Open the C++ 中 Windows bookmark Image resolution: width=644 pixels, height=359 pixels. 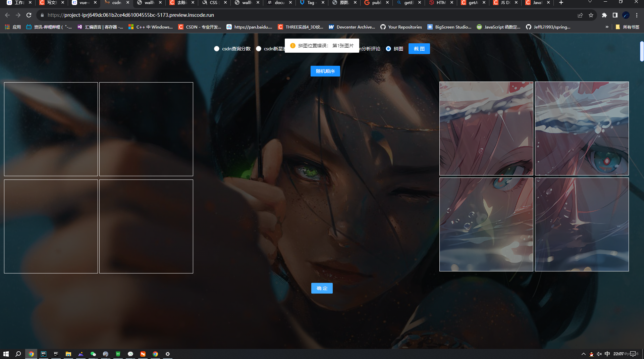tap(151, 27)
